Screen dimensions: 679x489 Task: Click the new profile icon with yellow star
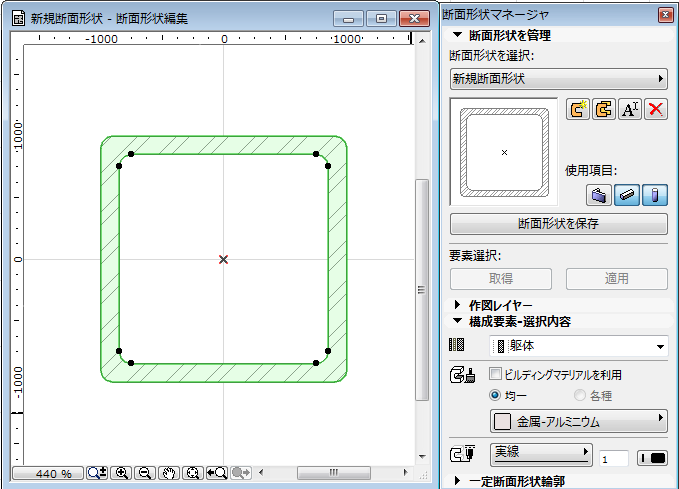pos(578,109)
